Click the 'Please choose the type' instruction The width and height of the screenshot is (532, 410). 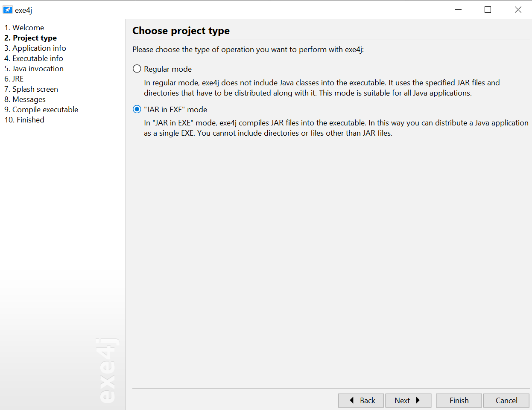(248, 49)
